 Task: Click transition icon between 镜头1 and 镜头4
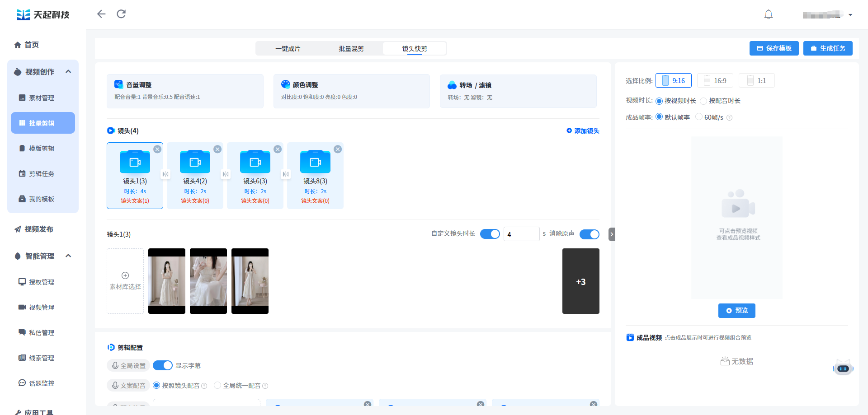click(x=165, y=174)
